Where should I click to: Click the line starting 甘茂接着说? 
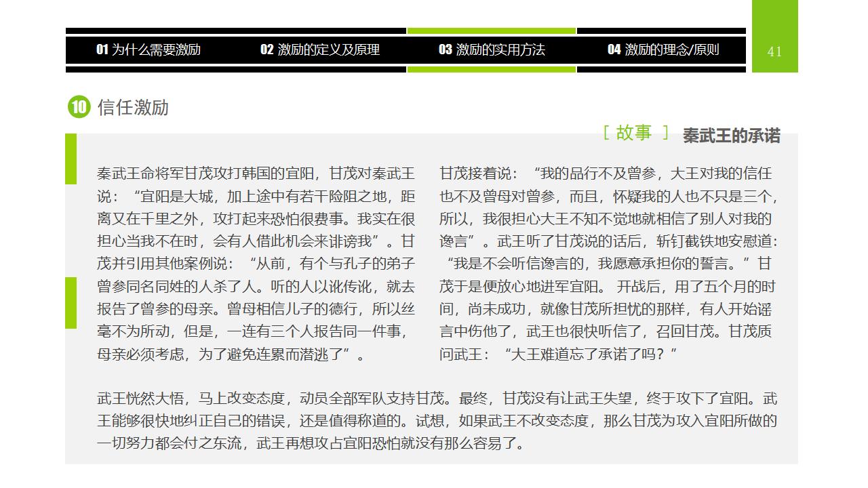606,173
